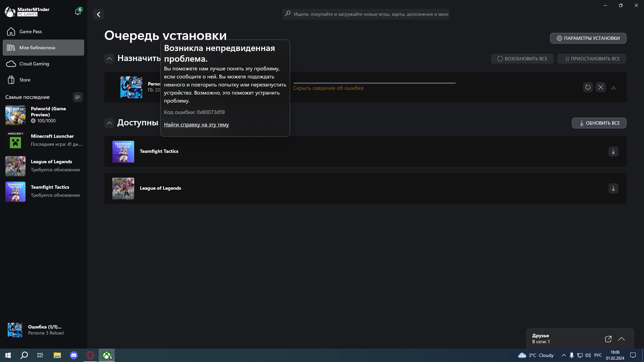Click the search field for games
The height and width of the screenshot is (362, 644).
tap(365, 14)
